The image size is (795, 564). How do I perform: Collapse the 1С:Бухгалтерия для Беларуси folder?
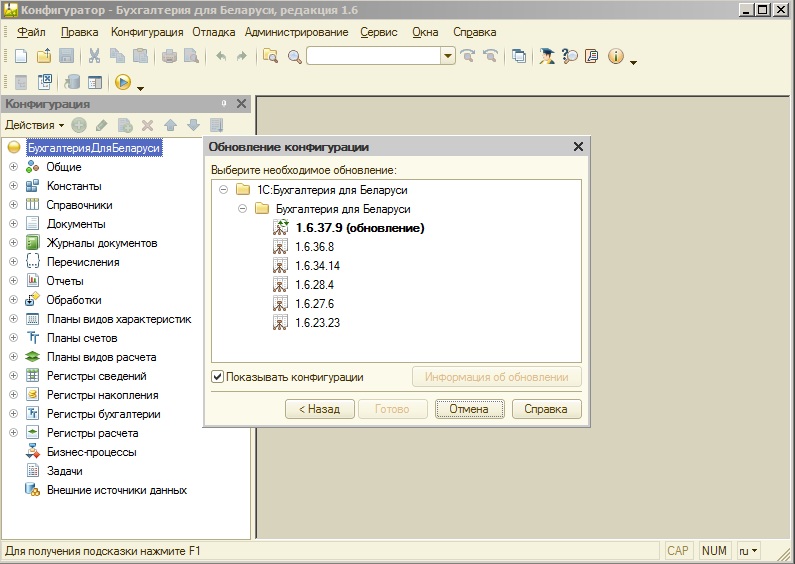coord(223,190)
